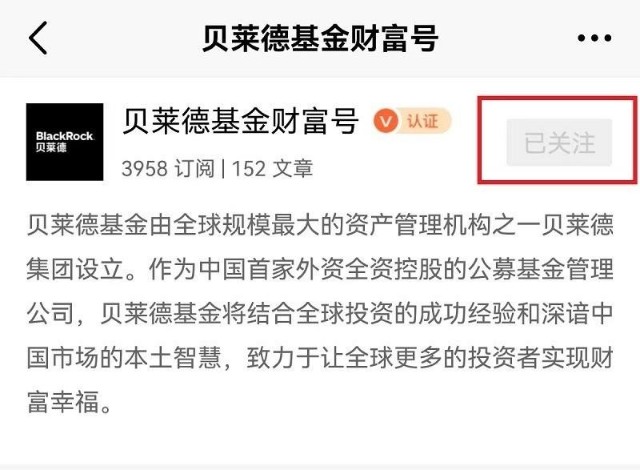This screenshot has height=470, width=640.
Task: Go back using the left arrow icon
Action: pyautogui.click(x=38, y=38)
